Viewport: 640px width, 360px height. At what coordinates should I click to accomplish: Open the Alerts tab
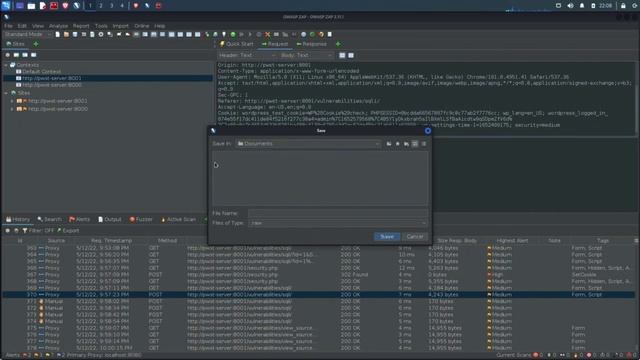tap(80, 220)
